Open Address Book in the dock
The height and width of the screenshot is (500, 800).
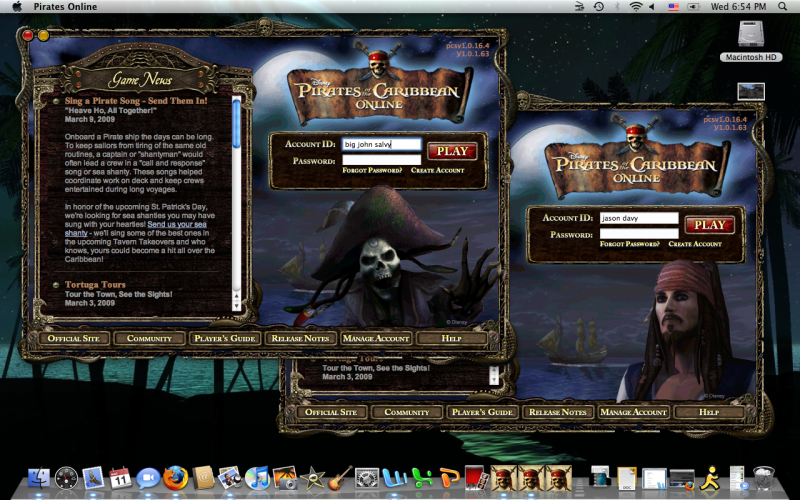click(203, 479)
